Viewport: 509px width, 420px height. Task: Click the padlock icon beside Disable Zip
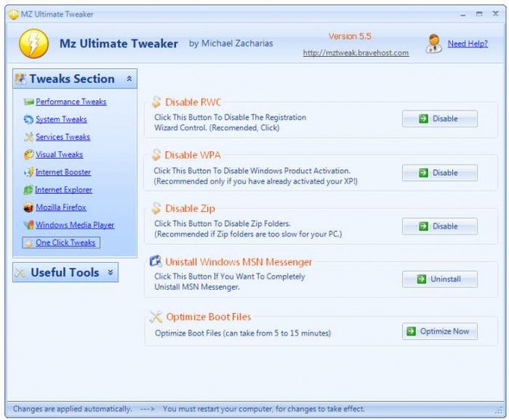tap(156, 208)
